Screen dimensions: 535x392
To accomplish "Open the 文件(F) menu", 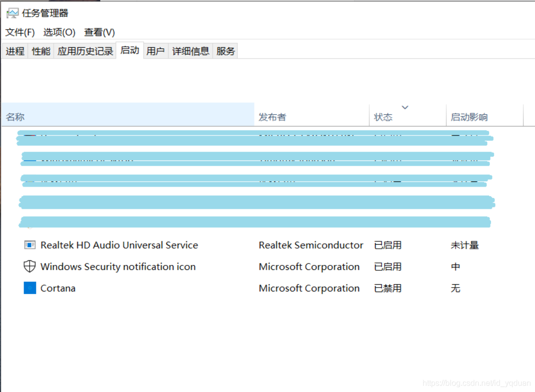I will tap(20, 32).
